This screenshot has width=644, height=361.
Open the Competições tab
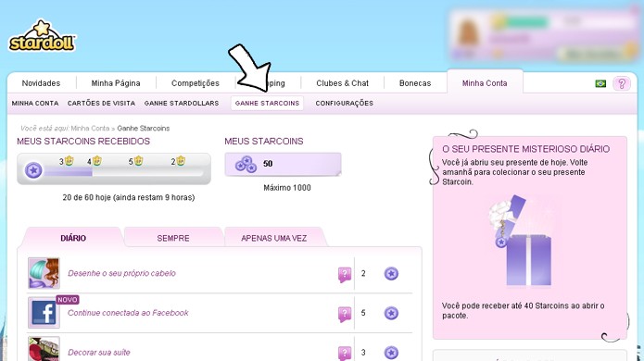(x=196, y=83)
